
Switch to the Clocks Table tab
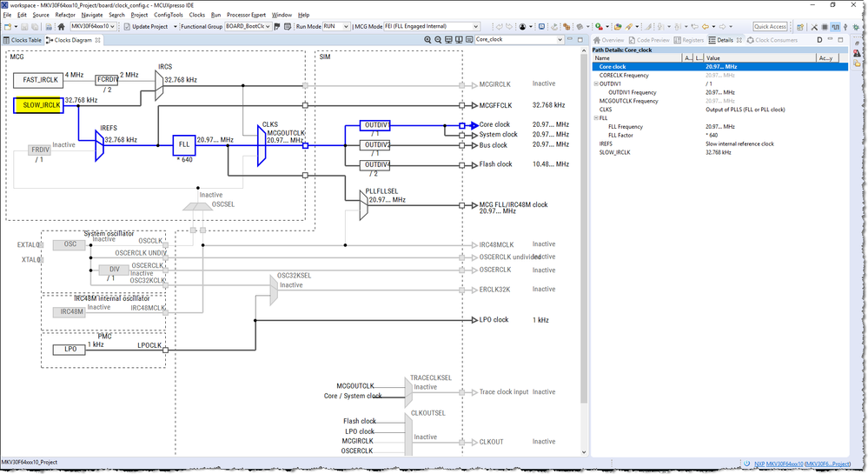point(23,40)
